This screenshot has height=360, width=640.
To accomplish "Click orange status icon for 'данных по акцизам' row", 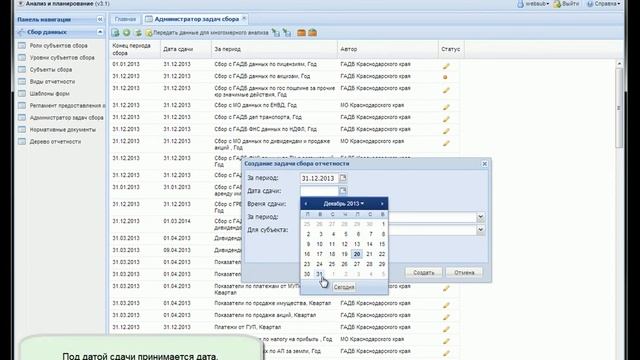I will (445, 77).
